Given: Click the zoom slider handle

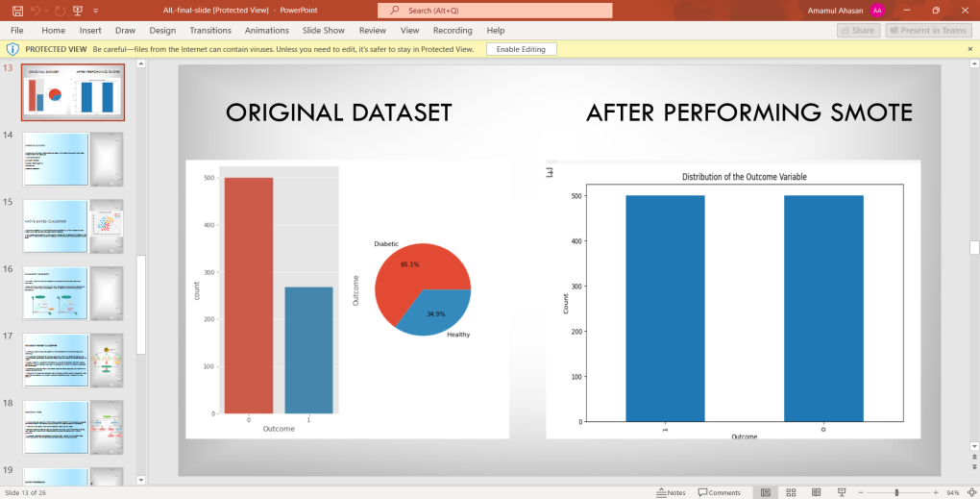Looking at the screenshot, I should (896, 492).
